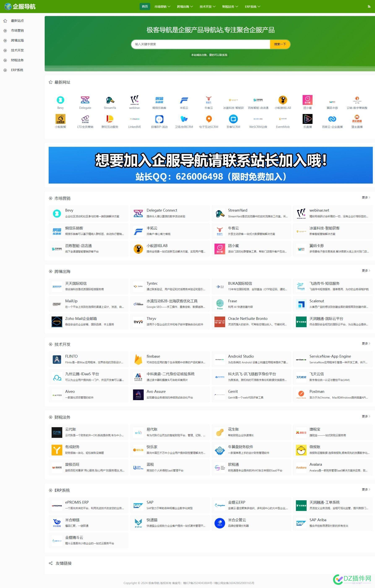Viewport: 375px width, 588px height.
Task: Open the 句子互动SCRM icon
Action: pos(209,119)
